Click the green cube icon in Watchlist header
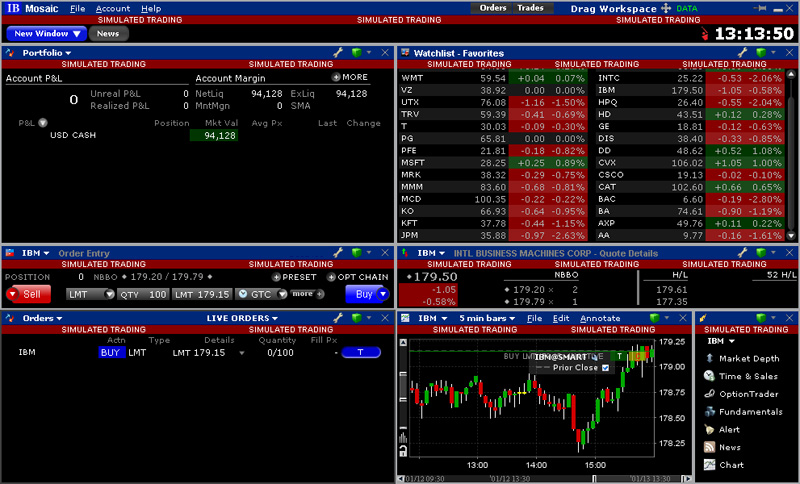Viewport: 800px width, 484px height. (x=751, y=52)
